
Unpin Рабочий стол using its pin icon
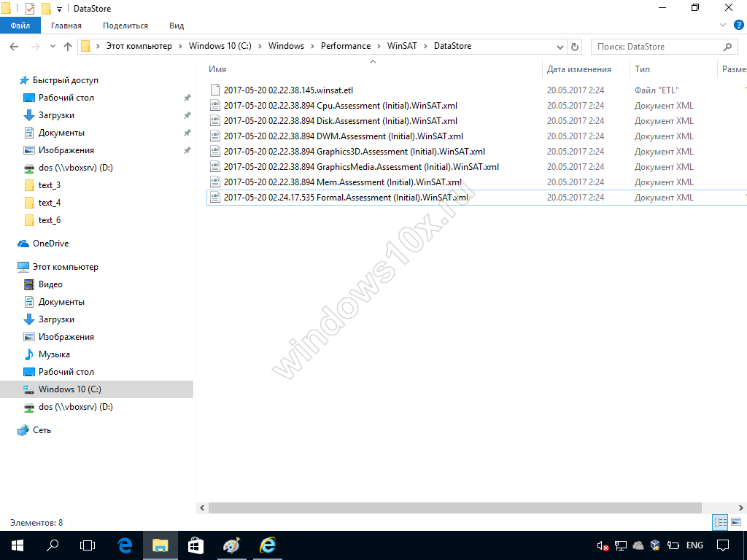coord(187,98)
